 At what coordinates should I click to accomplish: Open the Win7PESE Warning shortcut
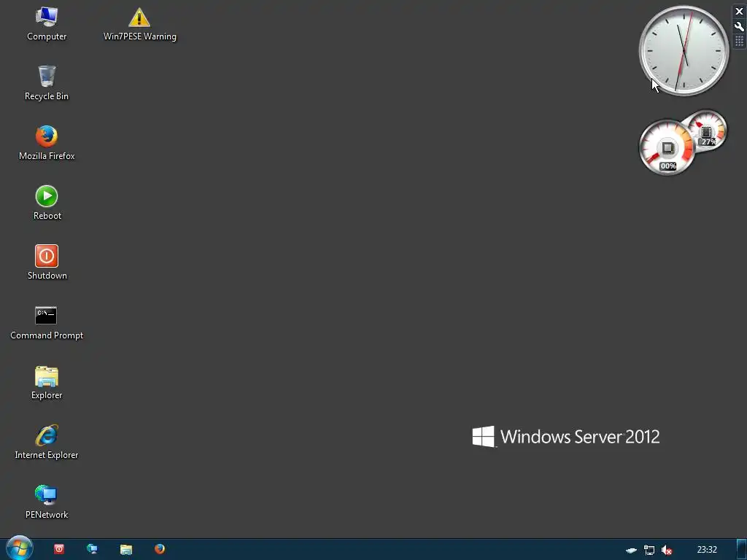(x=139, y=24)
